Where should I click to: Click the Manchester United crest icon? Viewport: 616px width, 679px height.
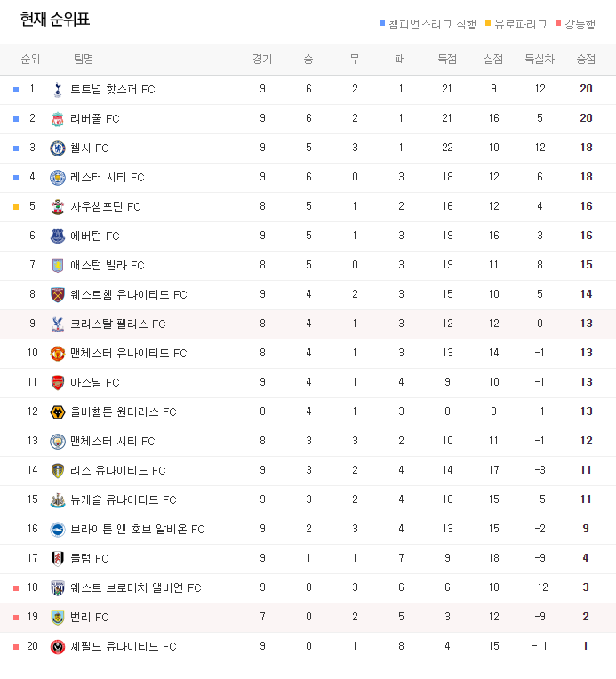point(58,354)
